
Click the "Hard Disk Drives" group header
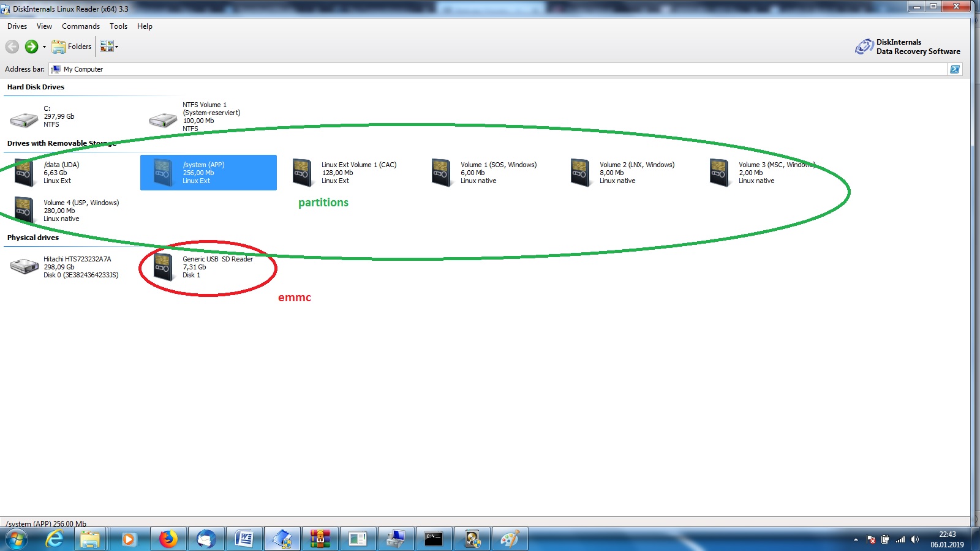coord(36,87)
